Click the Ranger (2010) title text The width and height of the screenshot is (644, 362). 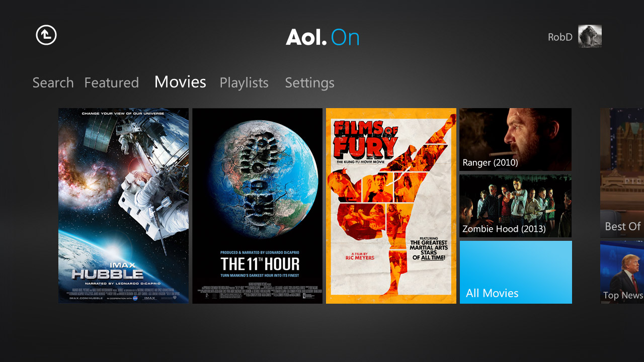[x=490, y=162]
